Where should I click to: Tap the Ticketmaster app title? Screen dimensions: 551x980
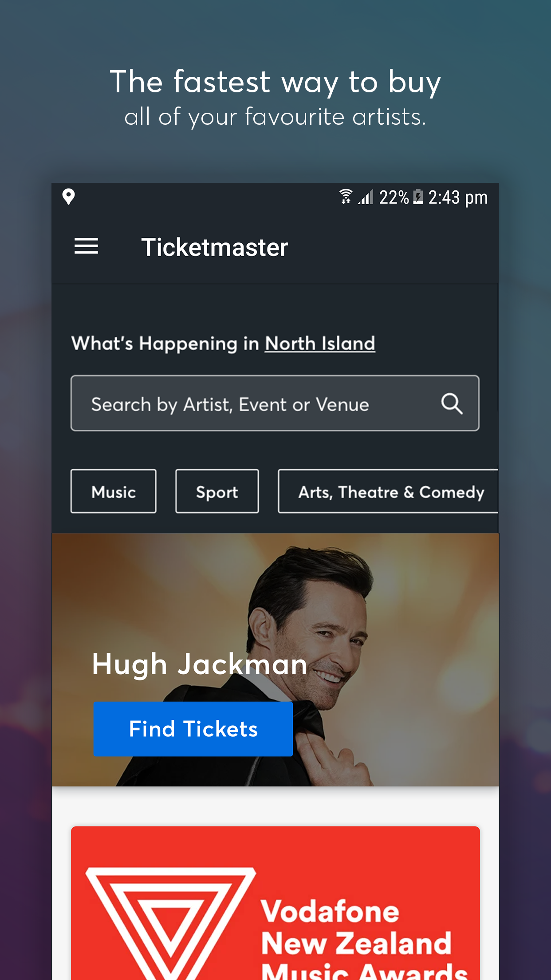pos(215,247)
